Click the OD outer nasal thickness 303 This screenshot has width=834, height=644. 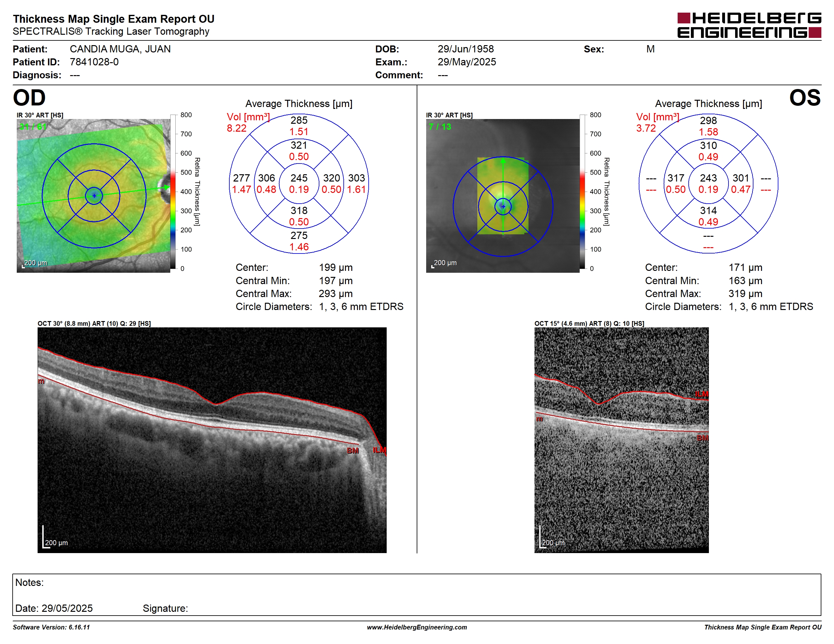click(x=357, y=178)
